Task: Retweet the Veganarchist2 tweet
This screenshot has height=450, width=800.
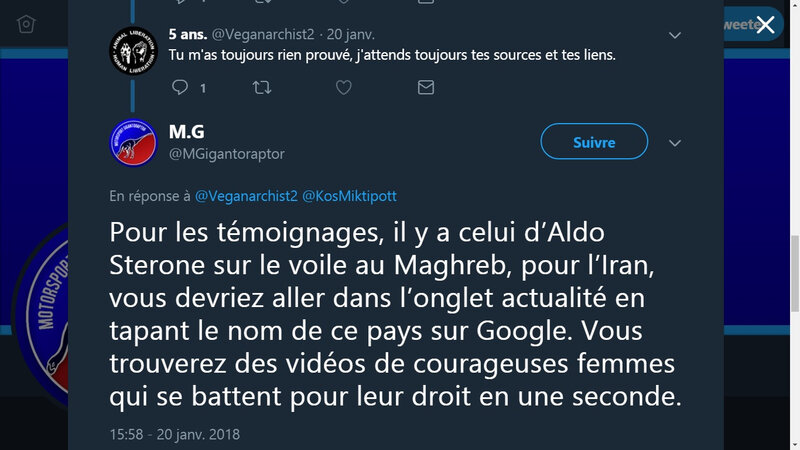Action: click(x=262, y=88)
